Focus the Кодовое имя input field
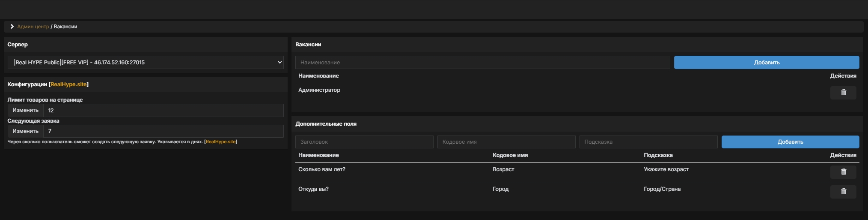 (x=506, y=142)
